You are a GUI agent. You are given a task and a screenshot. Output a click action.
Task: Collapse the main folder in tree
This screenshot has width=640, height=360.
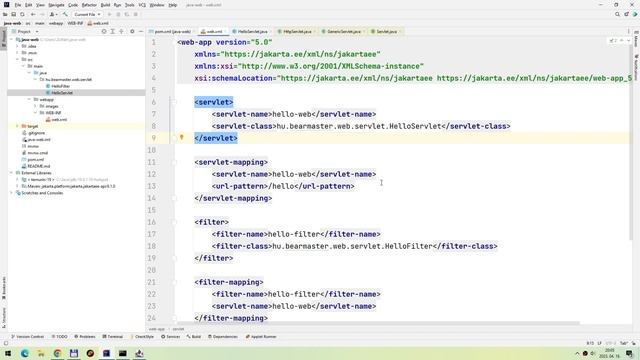(23, 66)
